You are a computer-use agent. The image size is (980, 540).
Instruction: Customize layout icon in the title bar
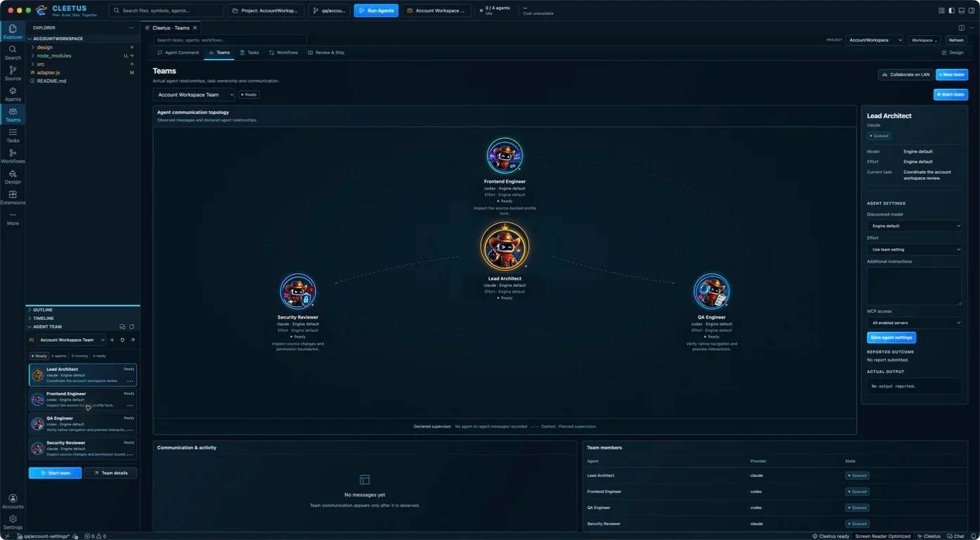click(941, 11)
